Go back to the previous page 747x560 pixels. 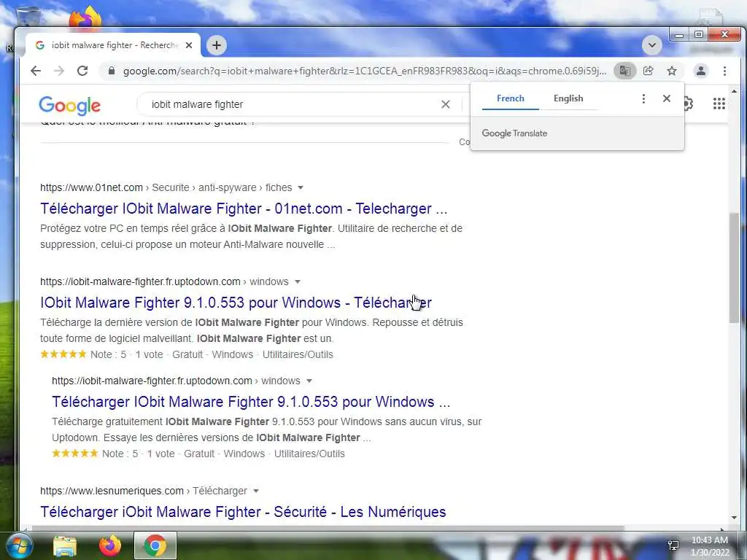[x=36, y=71]
